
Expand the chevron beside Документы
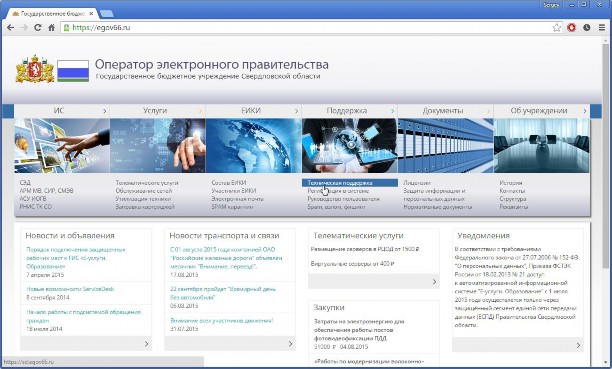pos(488,111)
